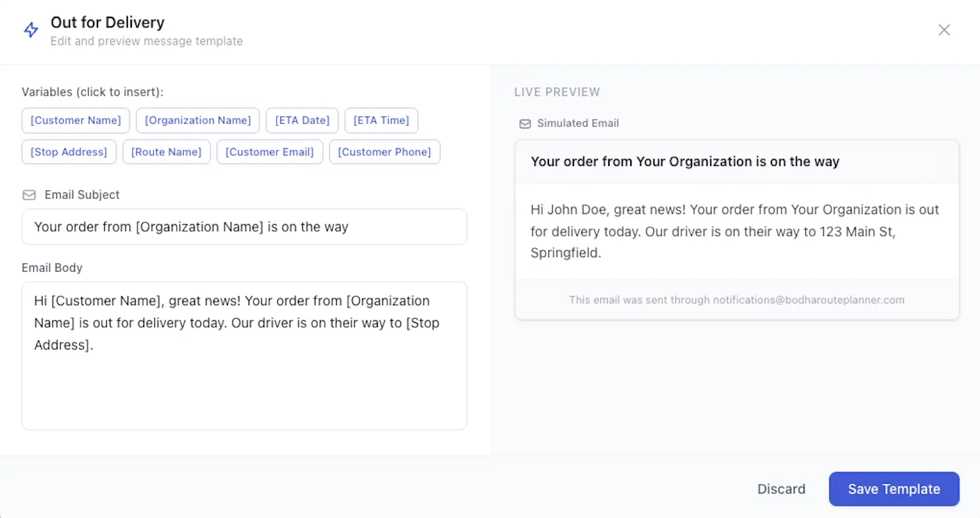Save the message template
This screenshot has width=980, height=518.
(x=894, y=489)
